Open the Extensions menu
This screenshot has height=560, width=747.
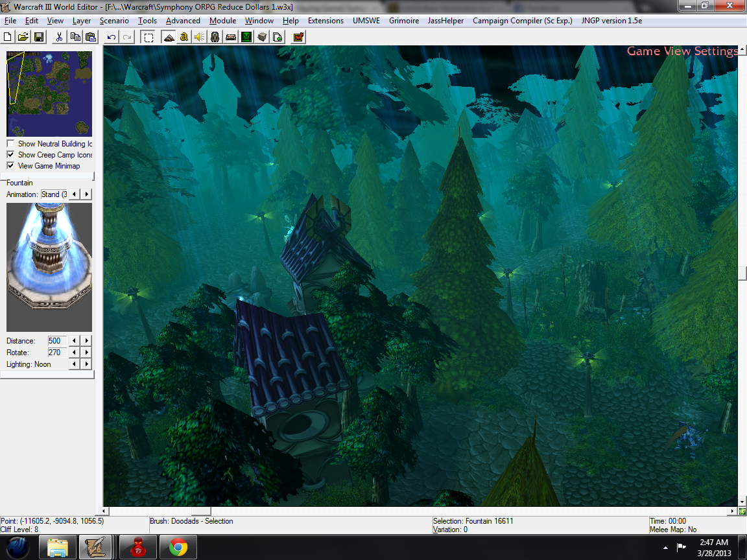(x=326, y=21)
